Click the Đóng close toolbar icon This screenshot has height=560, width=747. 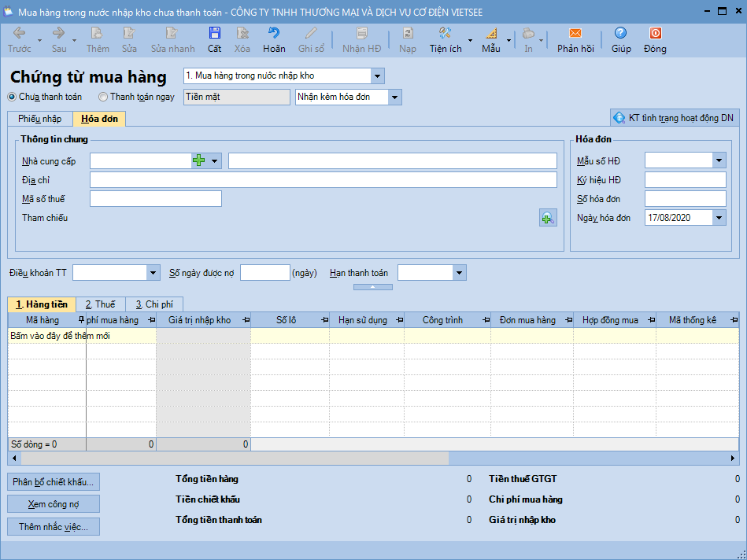[654, 34]
